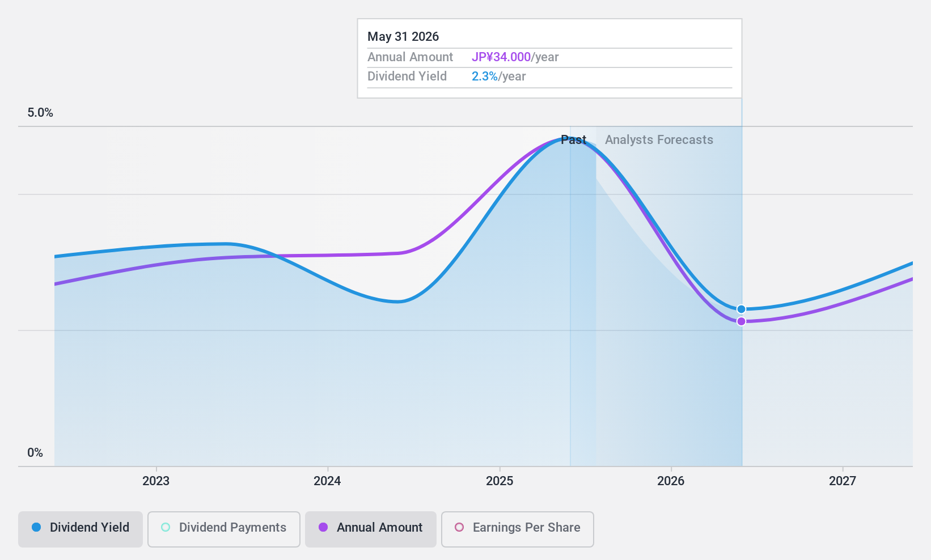Click the 2.3%/year yield value
The width and height of the screenshot is (931, 560).
(499, 77)
